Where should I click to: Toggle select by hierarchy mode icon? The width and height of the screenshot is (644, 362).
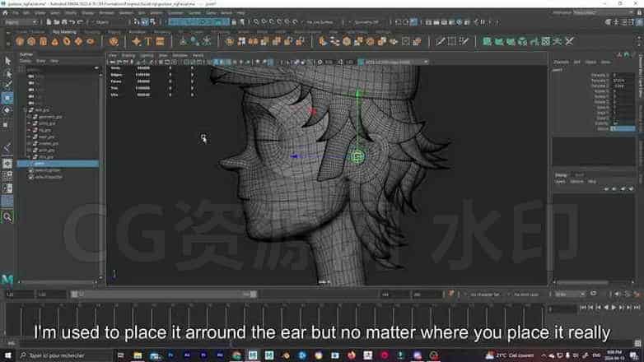[137, 22]
